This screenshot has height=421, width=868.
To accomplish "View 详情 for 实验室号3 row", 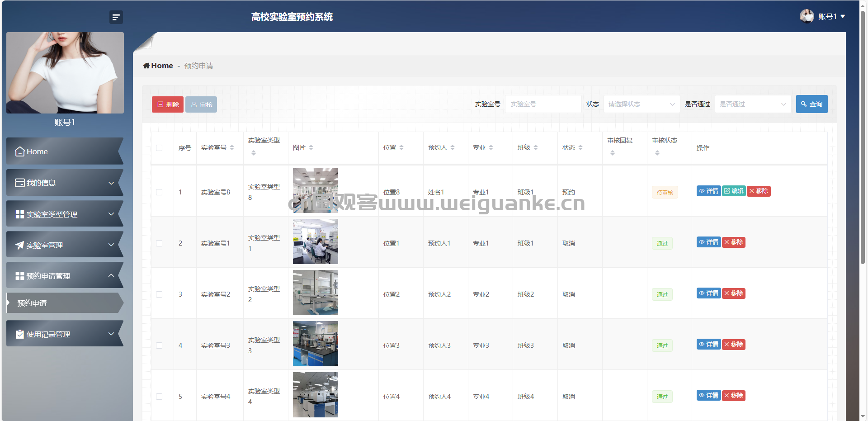I will 708,344.
